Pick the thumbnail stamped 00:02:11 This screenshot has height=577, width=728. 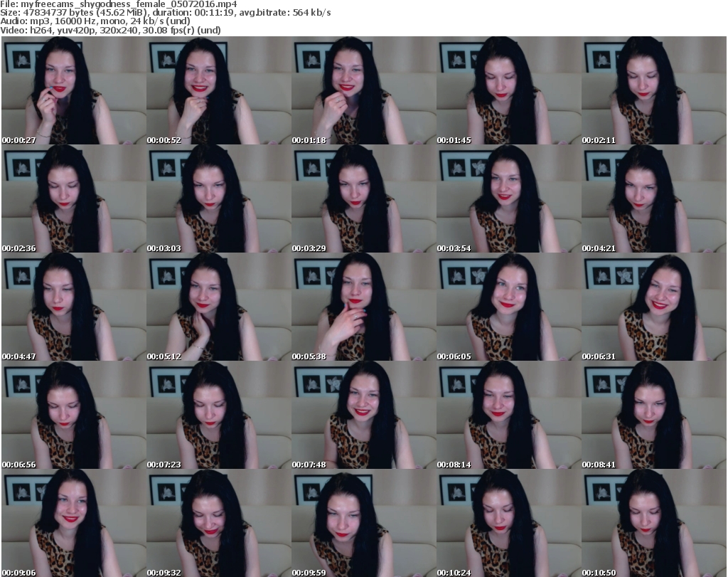pos(654,90)
